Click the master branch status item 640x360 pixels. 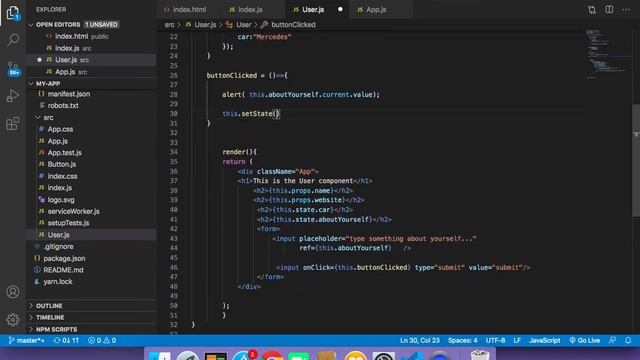(27, 340)
